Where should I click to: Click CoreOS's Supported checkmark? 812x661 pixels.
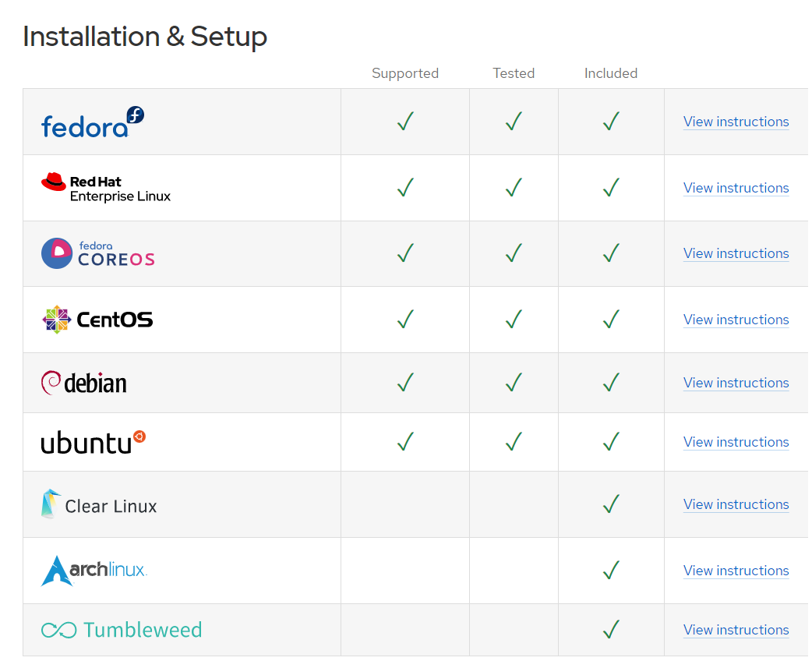coord(405,253)
